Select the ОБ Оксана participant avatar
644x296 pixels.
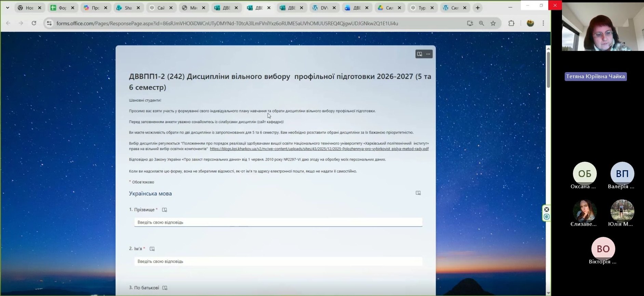tap(585, 174)
